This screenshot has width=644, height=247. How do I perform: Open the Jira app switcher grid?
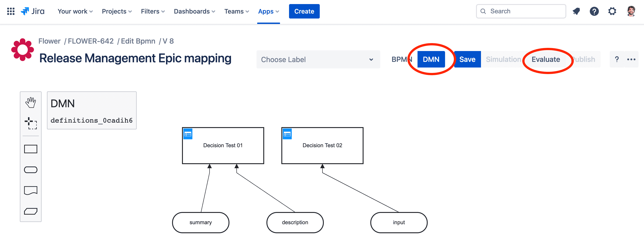(x=11, y=11)
